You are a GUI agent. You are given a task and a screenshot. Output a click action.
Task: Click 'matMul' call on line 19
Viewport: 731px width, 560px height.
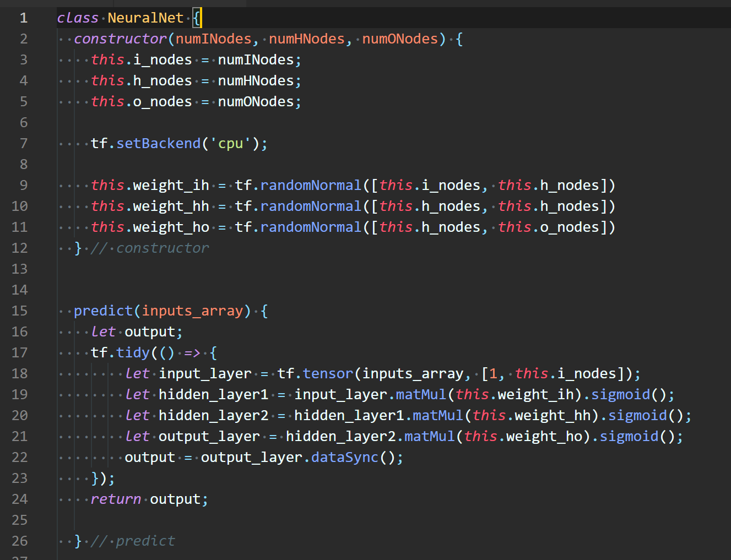(421, 394)
